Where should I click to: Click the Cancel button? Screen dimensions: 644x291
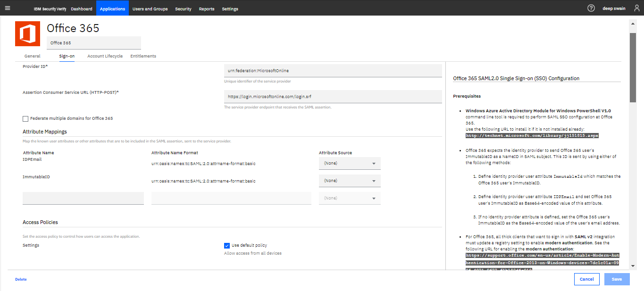[x=587, y=279]
